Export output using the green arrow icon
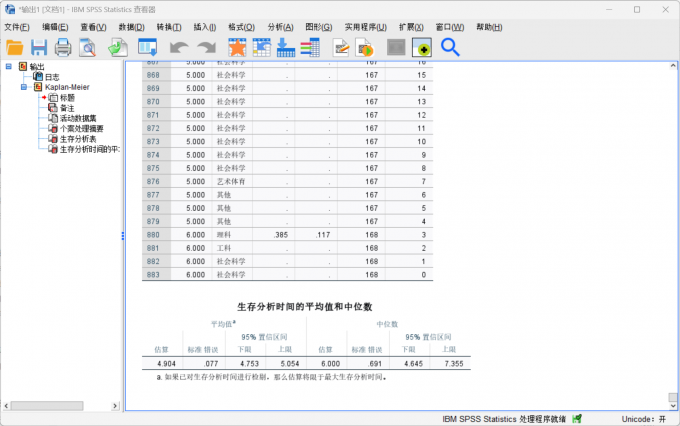 click(118, 47)
